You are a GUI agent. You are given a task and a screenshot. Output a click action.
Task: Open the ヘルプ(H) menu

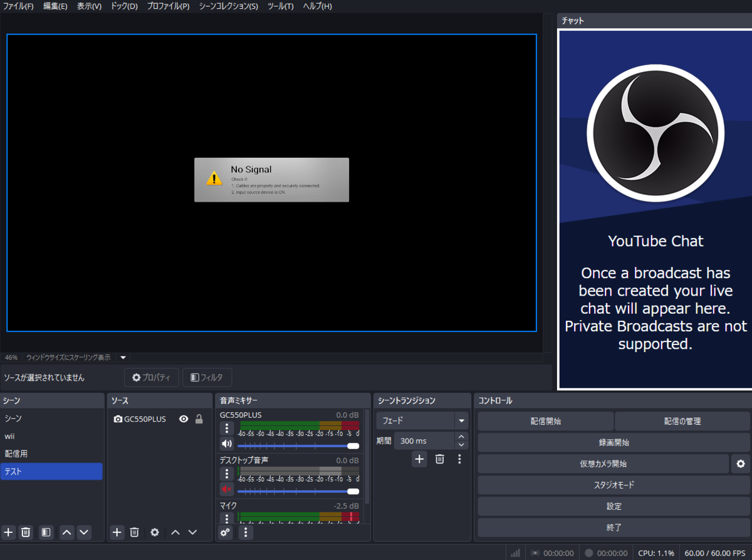point(317,6)
